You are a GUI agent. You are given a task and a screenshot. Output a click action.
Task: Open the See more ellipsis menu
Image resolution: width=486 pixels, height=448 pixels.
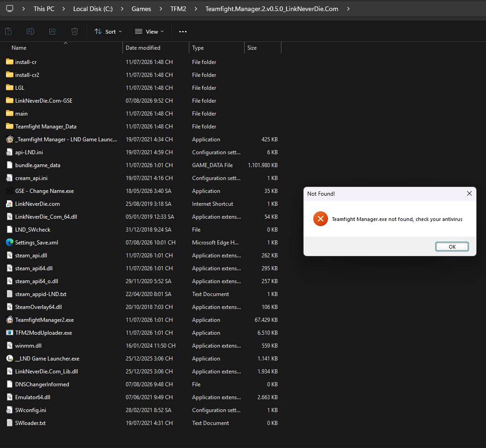(x=183, y=32)
